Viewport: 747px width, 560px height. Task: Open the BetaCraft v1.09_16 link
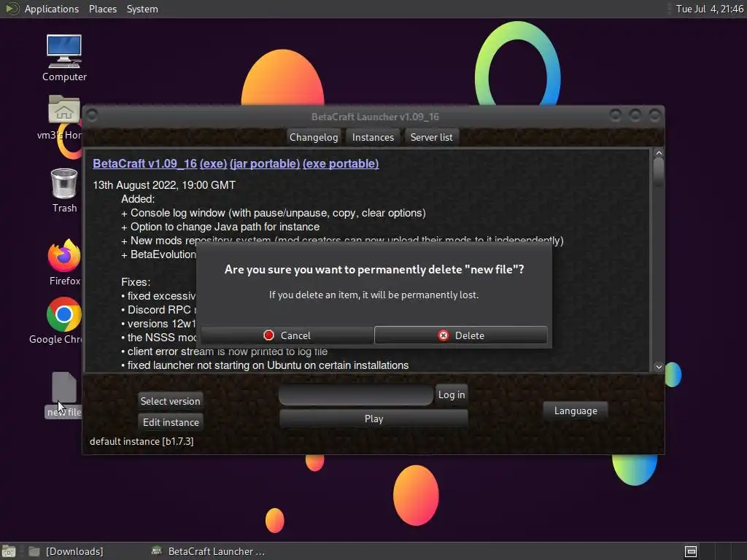point(145,163)
